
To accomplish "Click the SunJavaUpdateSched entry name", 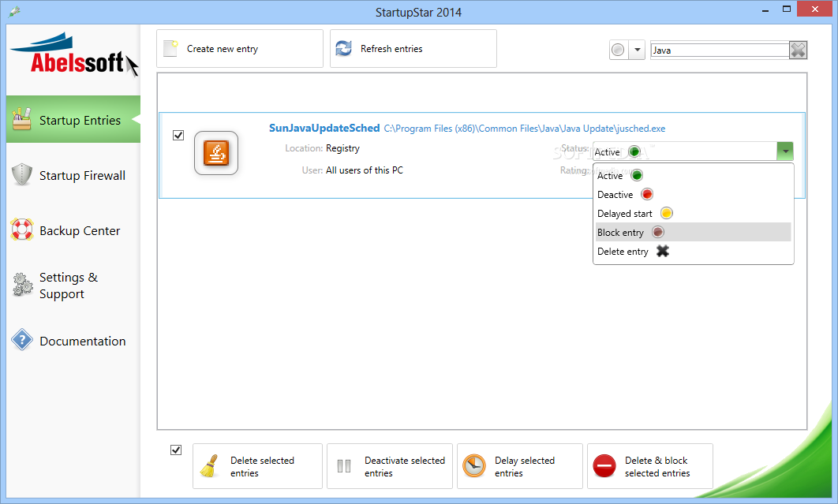I will 324,128.
